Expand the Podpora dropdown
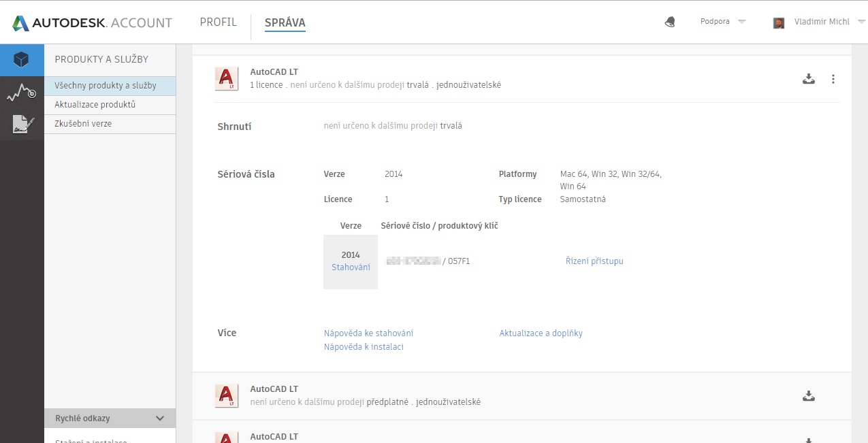Image resolution: width=868 pixels, height=443 pixels. tap(742, 22)
